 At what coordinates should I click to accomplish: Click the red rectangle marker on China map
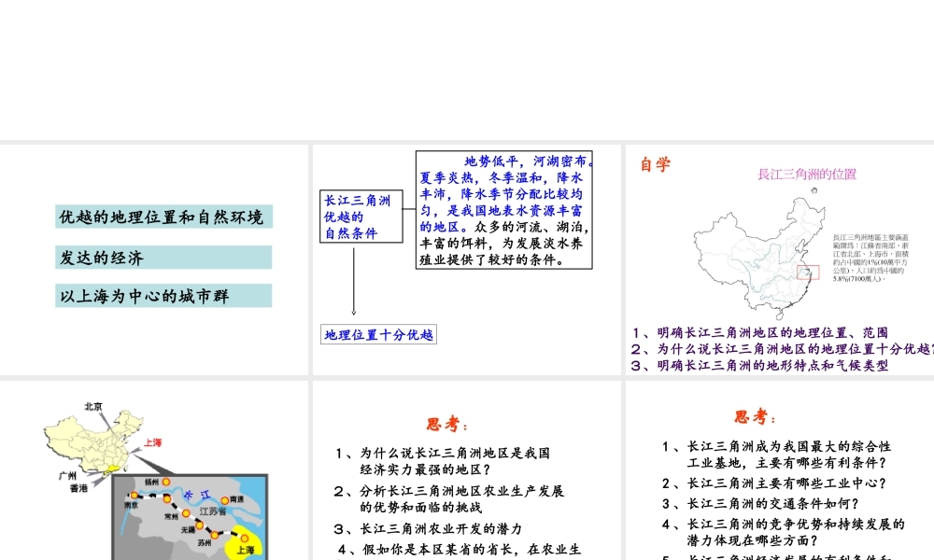point(808,273)
